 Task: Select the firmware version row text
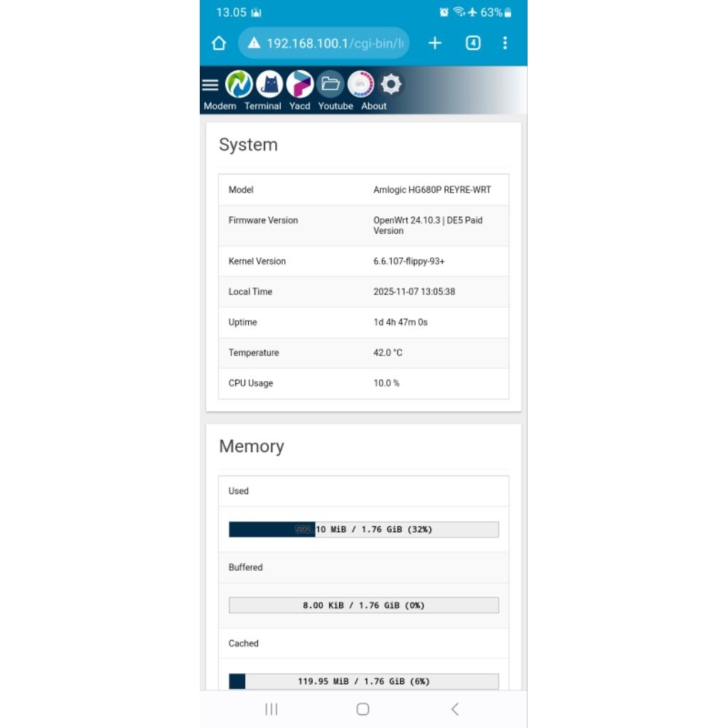pyautogui.click(x=427, y=225)
